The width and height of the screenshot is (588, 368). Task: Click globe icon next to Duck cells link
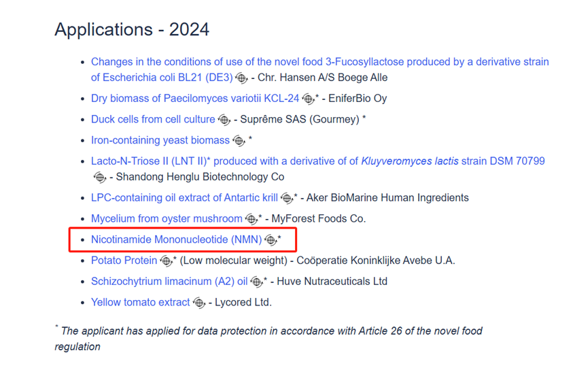[x=224, y=120]
